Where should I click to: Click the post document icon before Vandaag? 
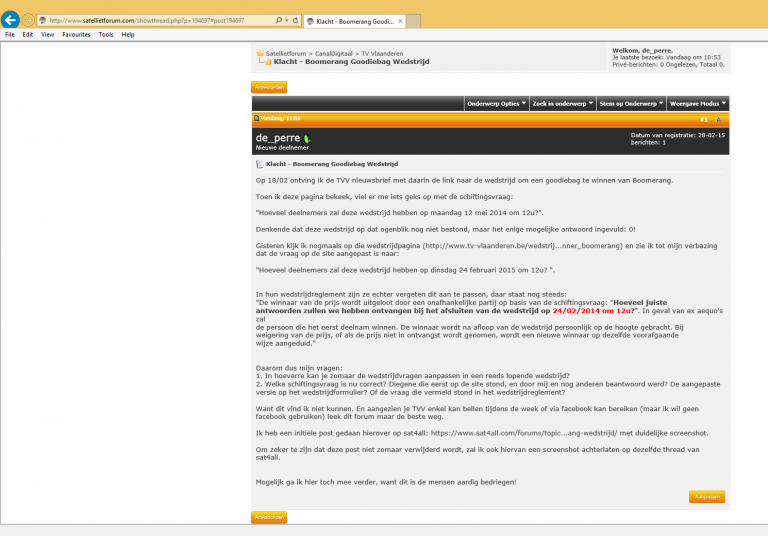pyautogui.click(x=257, y=118)
